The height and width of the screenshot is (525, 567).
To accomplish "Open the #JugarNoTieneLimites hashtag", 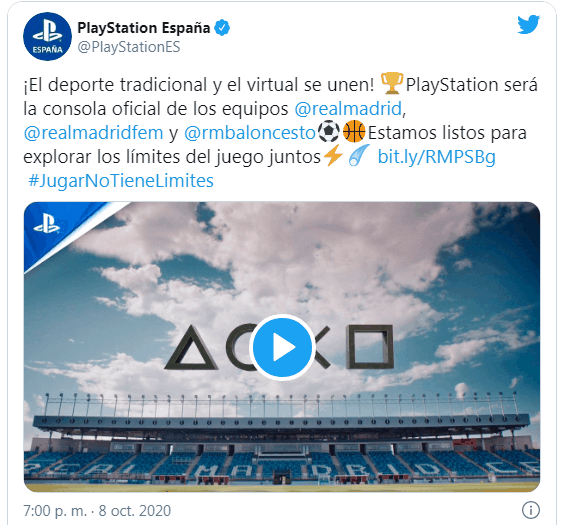I will point(121,181).
